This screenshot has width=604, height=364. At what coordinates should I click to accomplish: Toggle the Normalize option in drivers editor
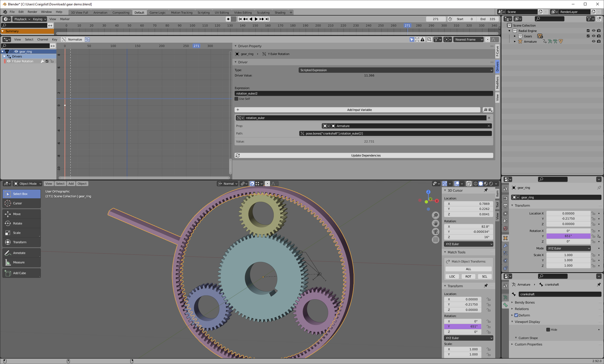[72, 39]
